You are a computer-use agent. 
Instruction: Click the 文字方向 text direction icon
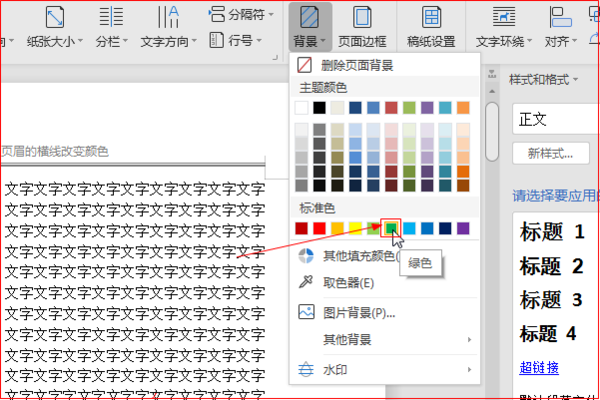[x=168, y=17]
